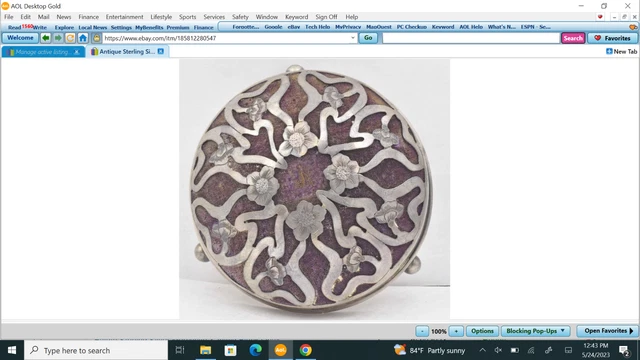Click the heart icon in the menu bar
640x360 pixels.
[600, 17]
